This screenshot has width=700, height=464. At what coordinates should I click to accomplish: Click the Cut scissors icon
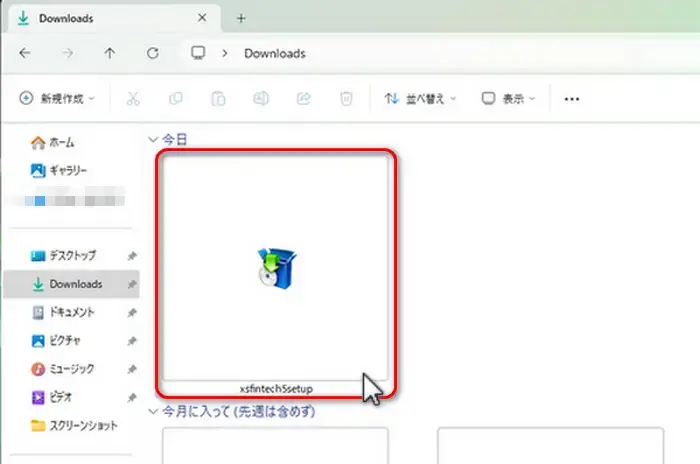pyautogui.click(x=133, y=99)
